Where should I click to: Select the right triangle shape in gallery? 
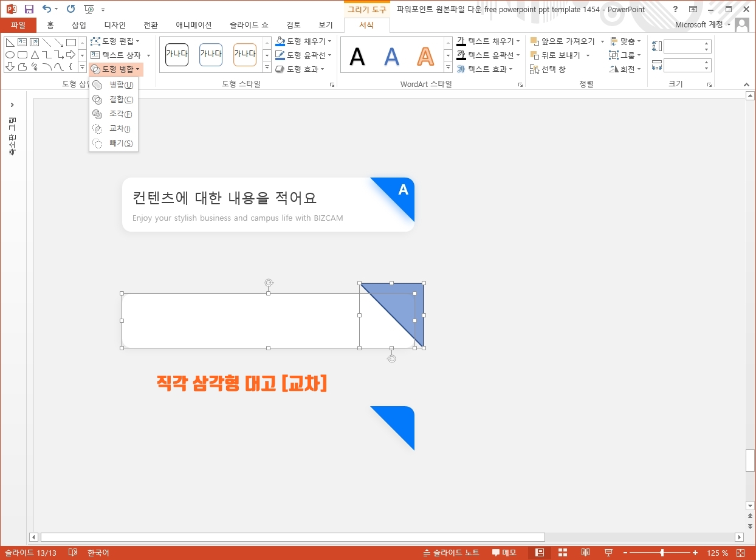[x=10, y=42]
